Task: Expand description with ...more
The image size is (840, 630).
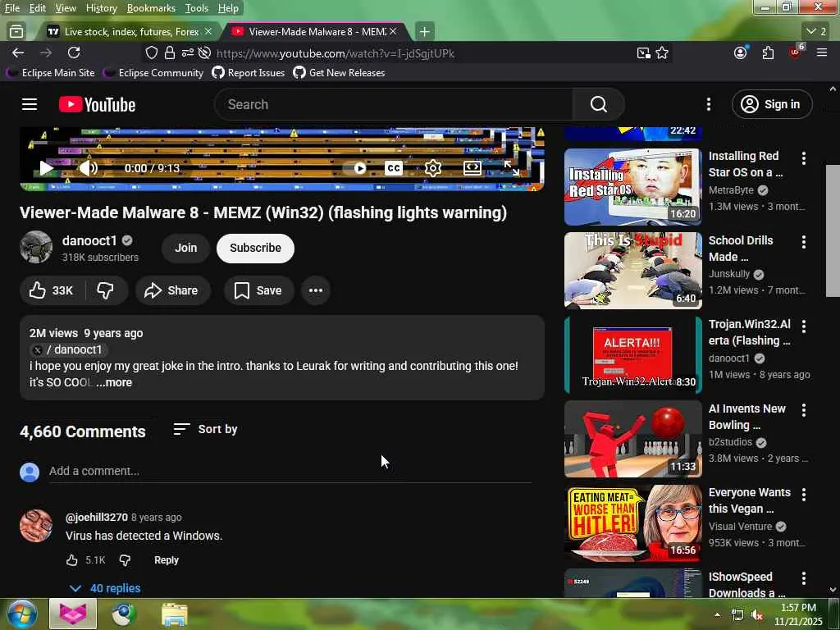Action: point(114,382)
